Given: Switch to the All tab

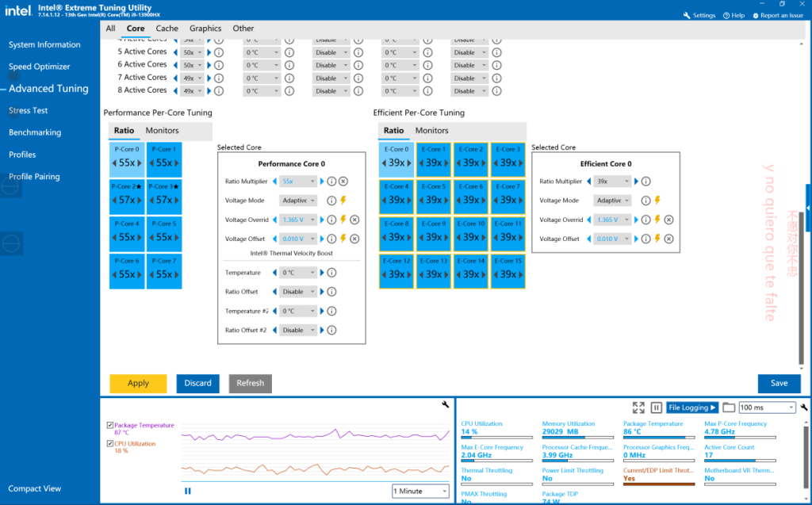Looking at the screenshot, I should pyautogui.click(x=110, y=29).
